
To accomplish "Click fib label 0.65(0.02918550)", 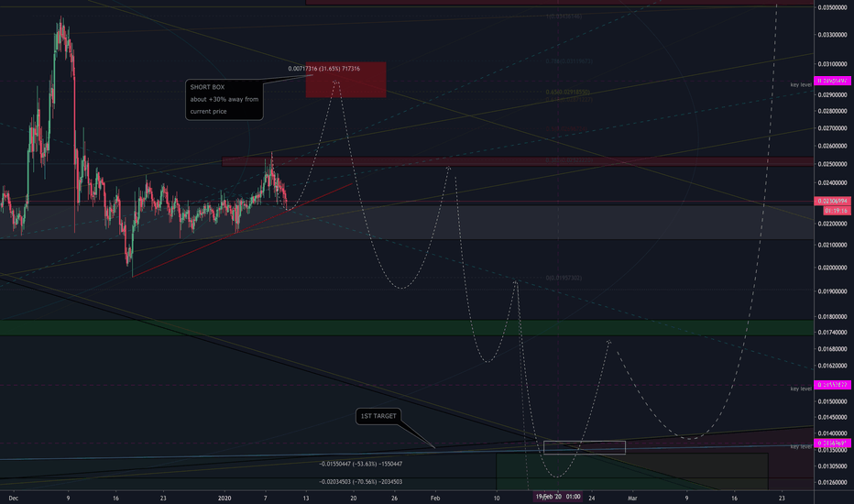I will coord(568,93).
